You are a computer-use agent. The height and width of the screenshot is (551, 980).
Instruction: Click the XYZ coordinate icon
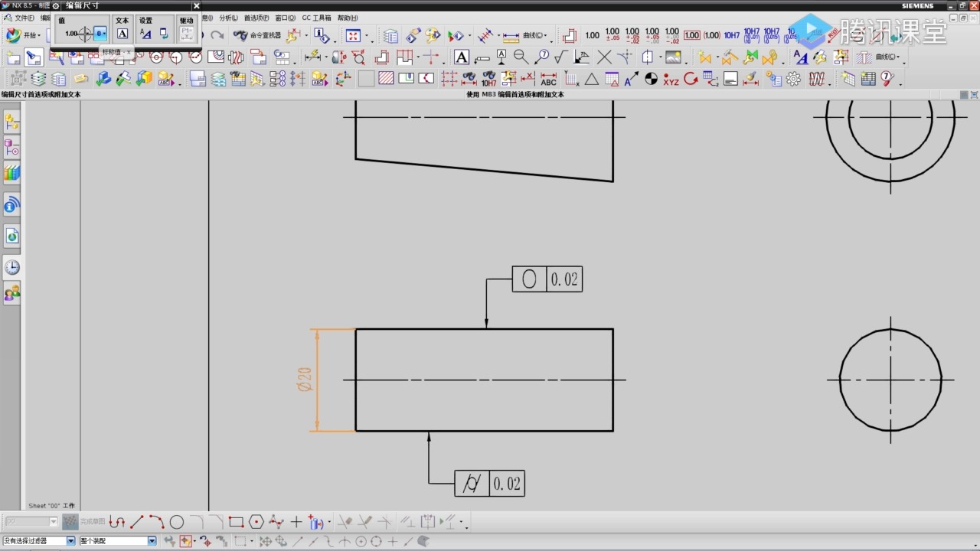coord(671,79)
